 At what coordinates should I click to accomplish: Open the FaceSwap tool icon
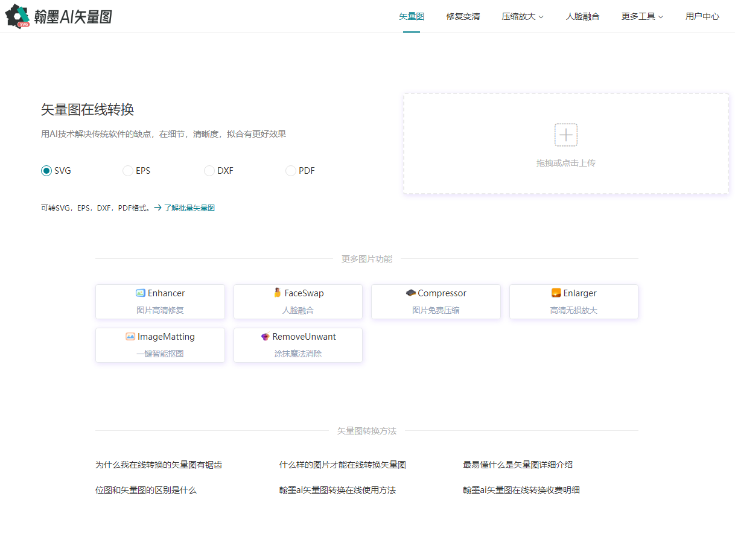[278, 293]
